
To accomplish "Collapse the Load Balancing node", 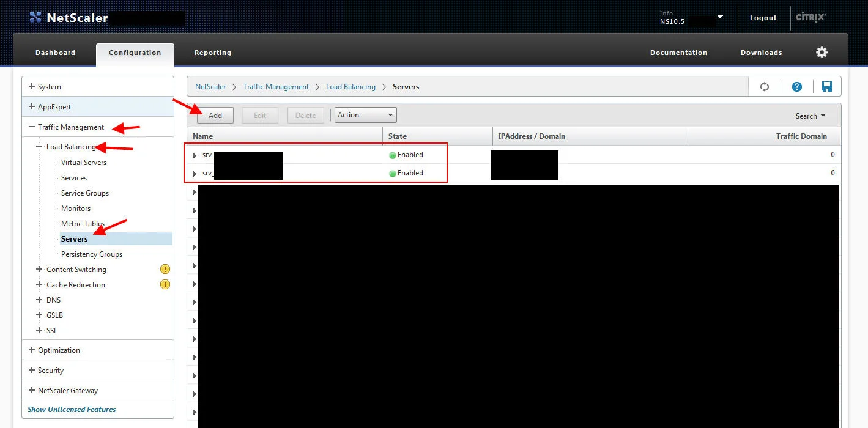I will point(40,147).
